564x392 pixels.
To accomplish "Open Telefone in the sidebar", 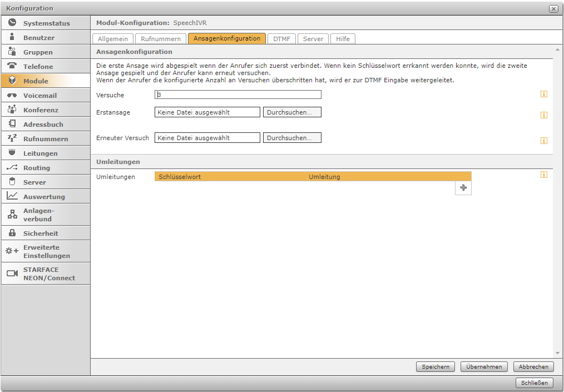I will pyautogui.click(x=46, y=66).
